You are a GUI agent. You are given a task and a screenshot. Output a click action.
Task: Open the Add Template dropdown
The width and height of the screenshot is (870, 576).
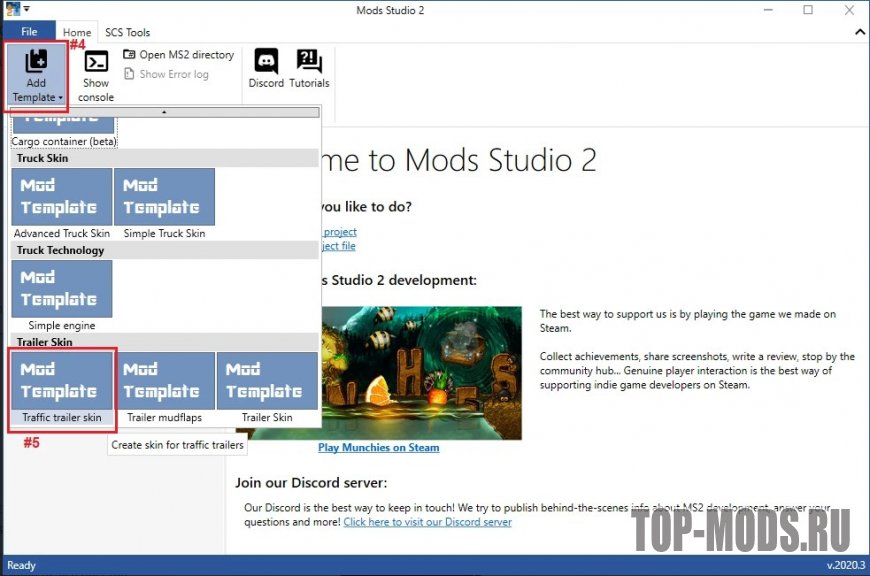pyautogui.click(x=36, y=76)
